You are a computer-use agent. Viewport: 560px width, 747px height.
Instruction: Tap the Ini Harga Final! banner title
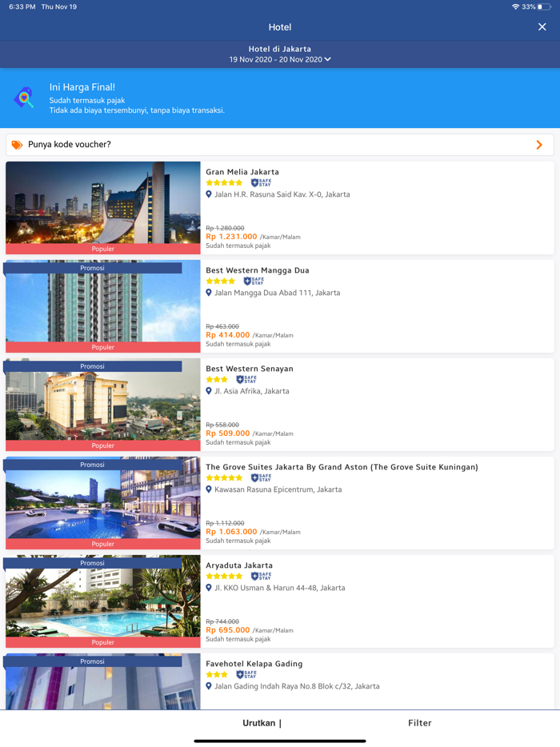82,87
